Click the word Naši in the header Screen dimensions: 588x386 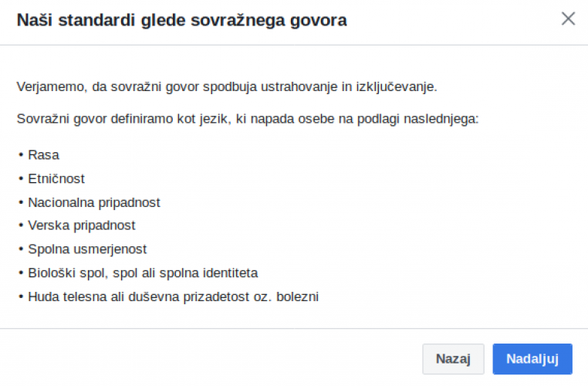(x=34, y=21)
